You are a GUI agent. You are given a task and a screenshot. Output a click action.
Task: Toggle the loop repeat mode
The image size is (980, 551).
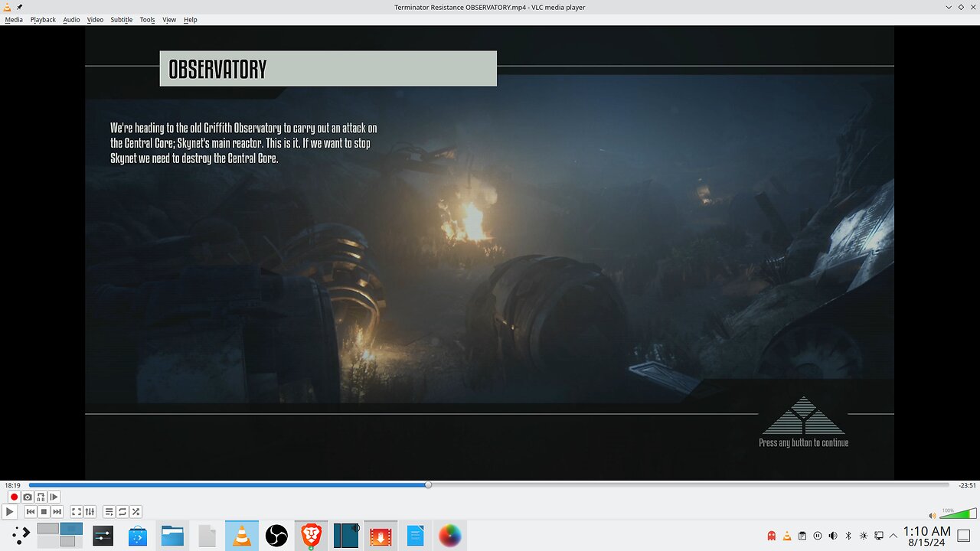click(122, 511)
